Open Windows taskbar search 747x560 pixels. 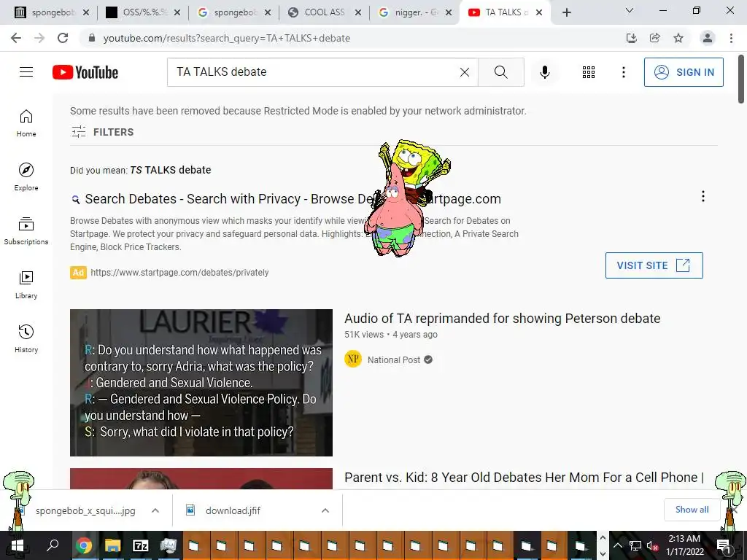(x=53, y=545)
